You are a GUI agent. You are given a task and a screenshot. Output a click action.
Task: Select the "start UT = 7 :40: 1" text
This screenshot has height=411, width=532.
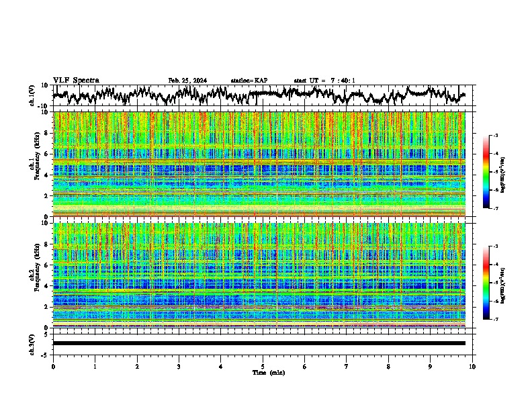[x=324, y=81]
